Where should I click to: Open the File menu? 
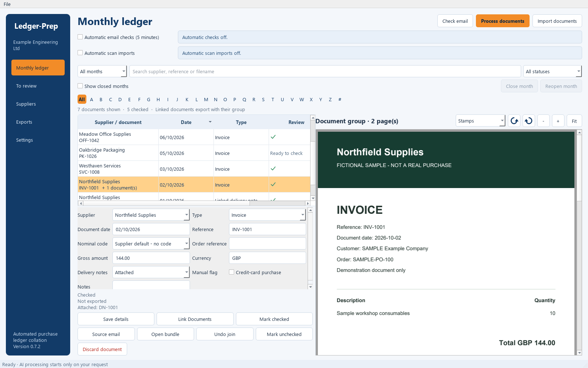click(7, 4)
